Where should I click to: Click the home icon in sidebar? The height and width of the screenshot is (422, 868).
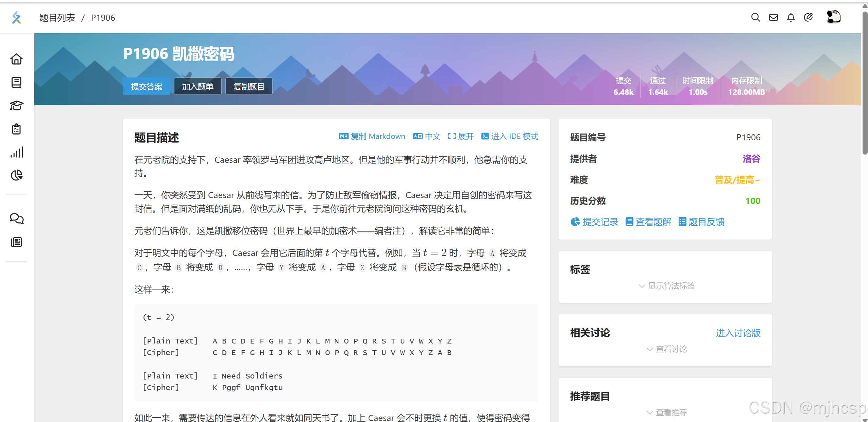[x=16, y=59]
